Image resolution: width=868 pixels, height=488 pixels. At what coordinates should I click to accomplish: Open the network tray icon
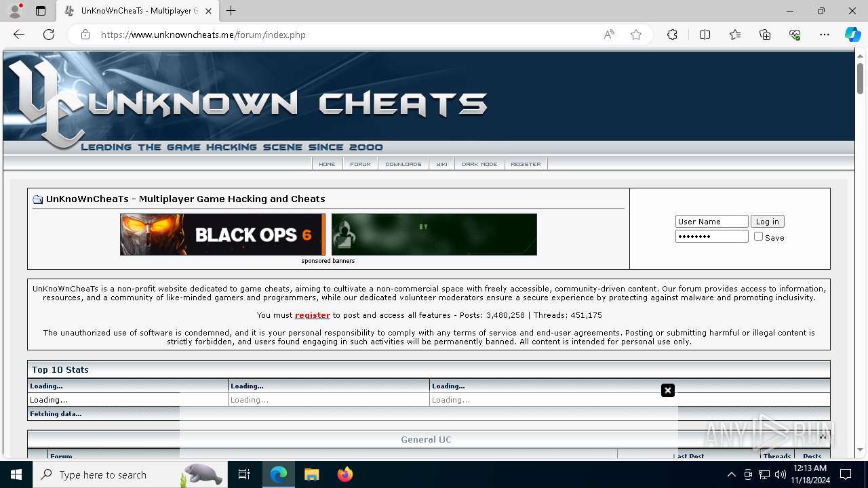764,474
